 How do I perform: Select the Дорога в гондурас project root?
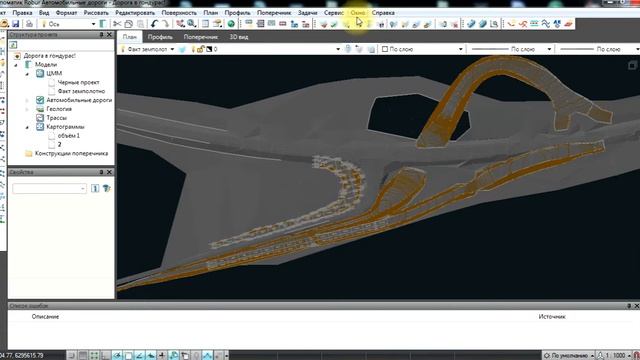click(x=49, y=56)
